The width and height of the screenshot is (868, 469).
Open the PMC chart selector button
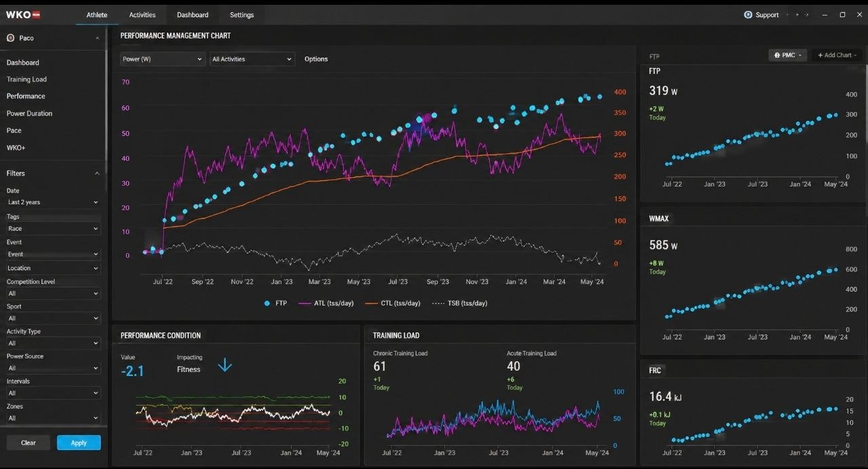click(788, 55)
